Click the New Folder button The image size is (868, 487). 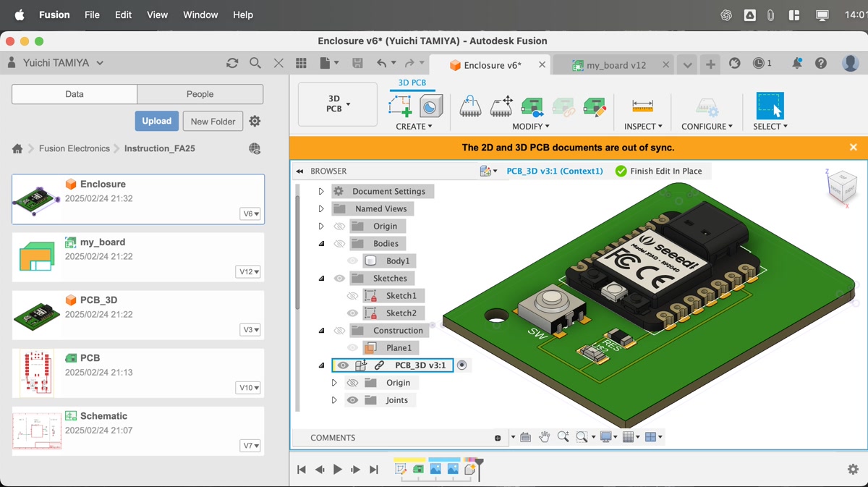(x=213, y=121)
